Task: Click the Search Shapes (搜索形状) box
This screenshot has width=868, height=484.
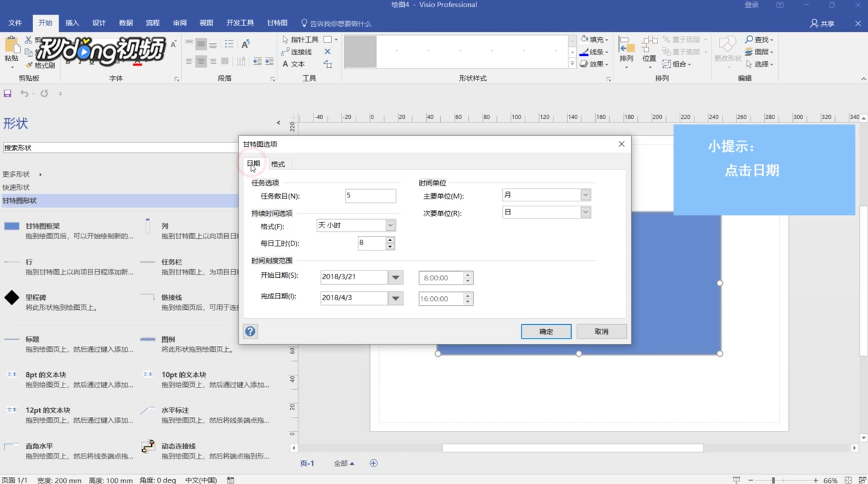Action: [120, 147]
